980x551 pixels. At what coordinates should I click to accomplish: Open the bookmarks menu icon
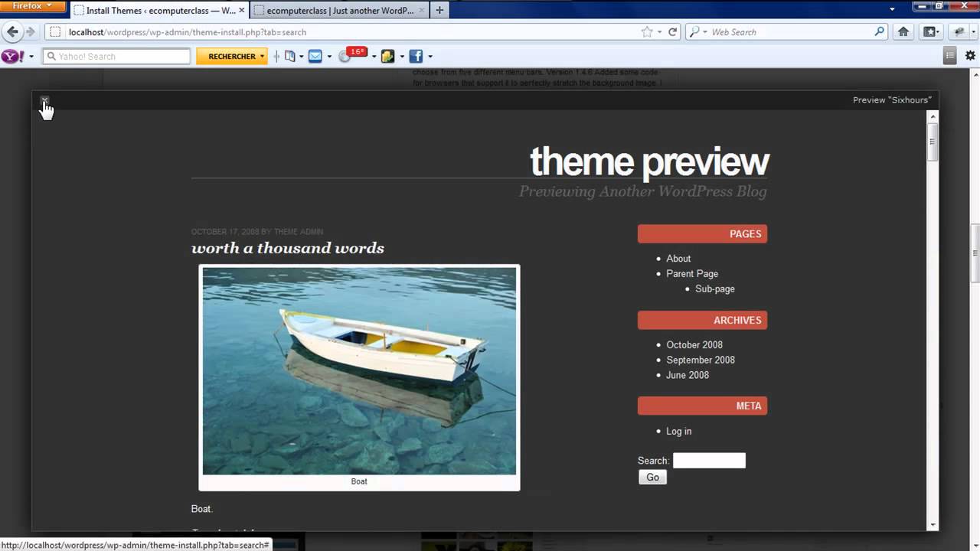point(931,32)
